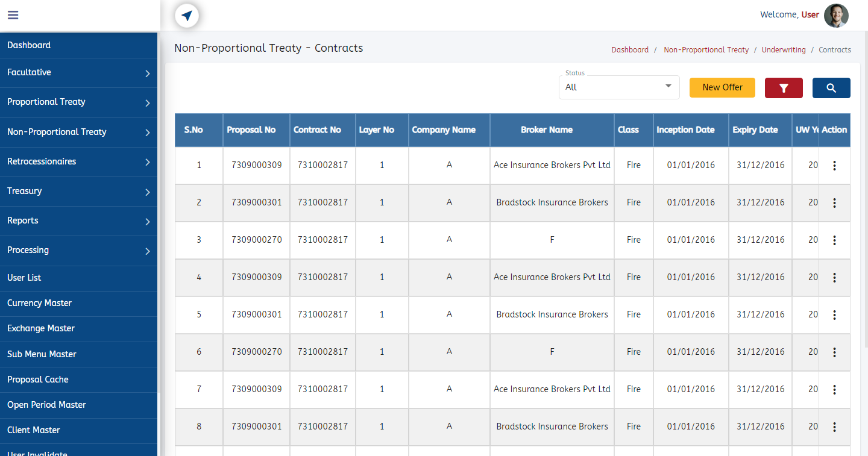Open action menu for row 3
Image resolution: width=868 pixels, height=456 pixels.
834,240
